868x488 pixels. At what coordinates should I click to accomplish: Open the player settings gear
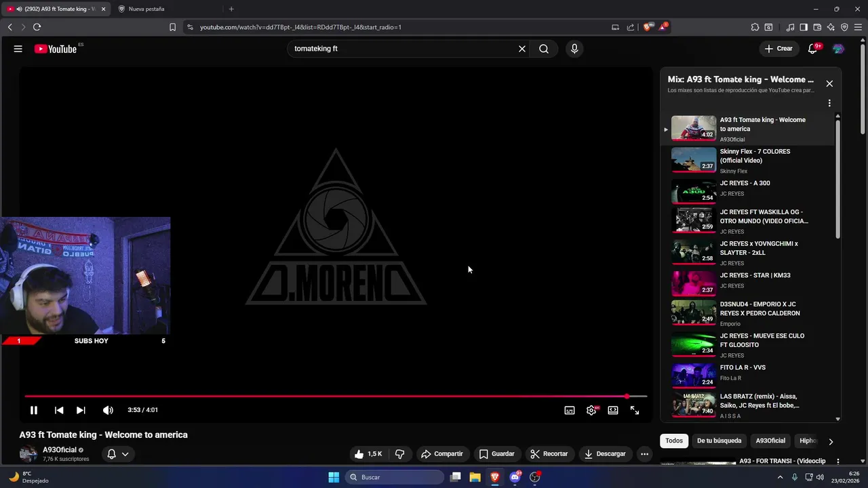[591, 410]
